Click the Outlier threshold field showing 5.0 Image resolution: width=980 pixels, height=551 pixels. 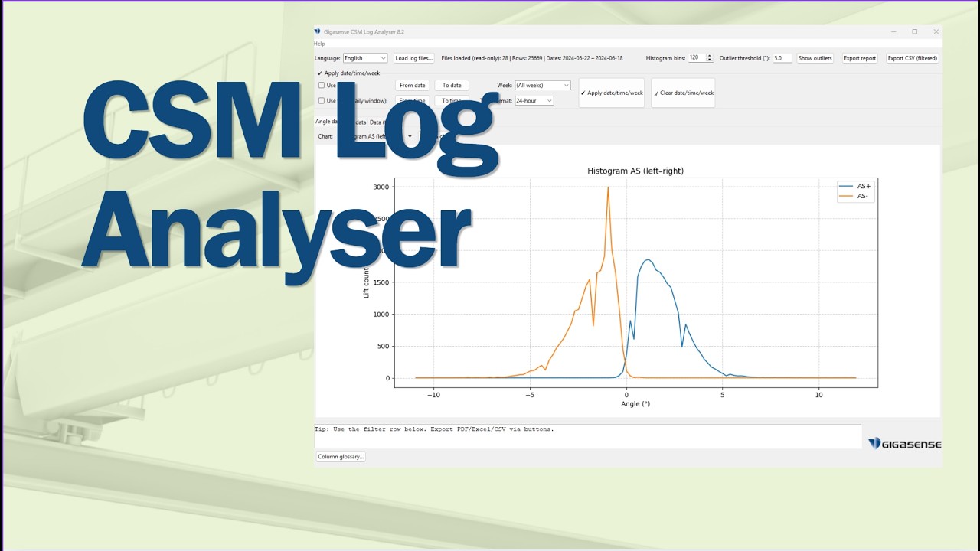tap(782, 58)
